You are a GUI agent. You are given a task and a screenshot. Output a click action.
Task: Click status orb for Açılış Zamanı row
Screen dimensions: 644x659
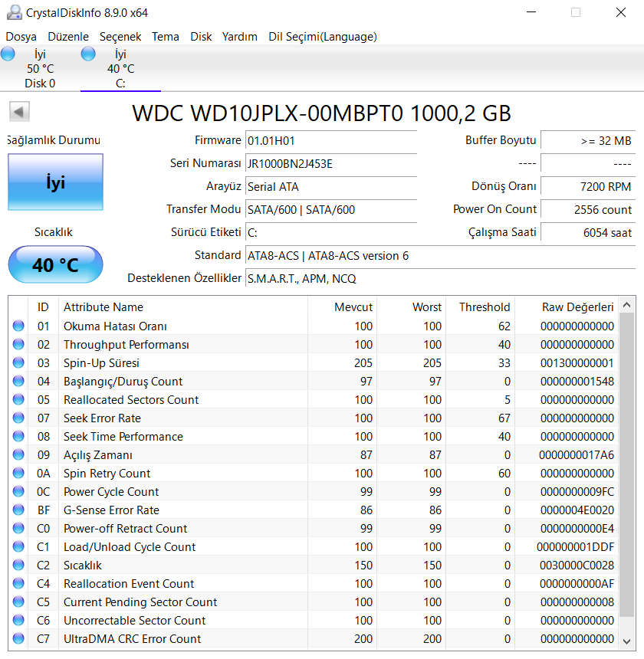[18, 454]
